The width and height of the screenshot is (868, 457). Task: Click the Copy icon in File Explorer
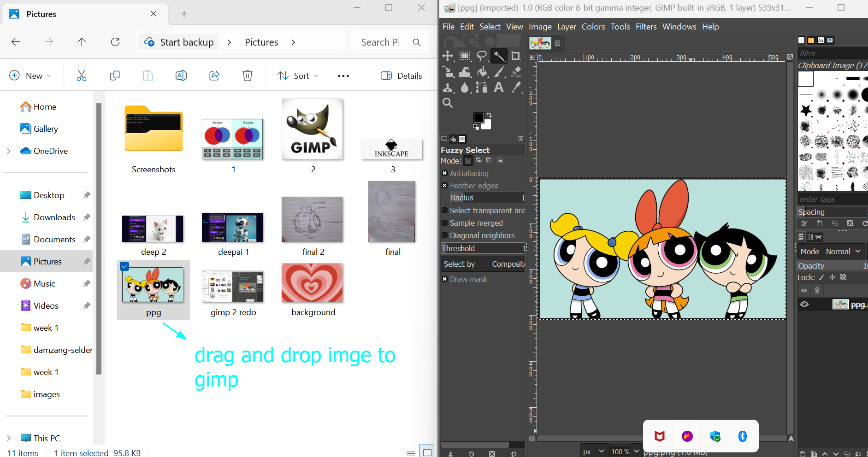click(115, 76)
